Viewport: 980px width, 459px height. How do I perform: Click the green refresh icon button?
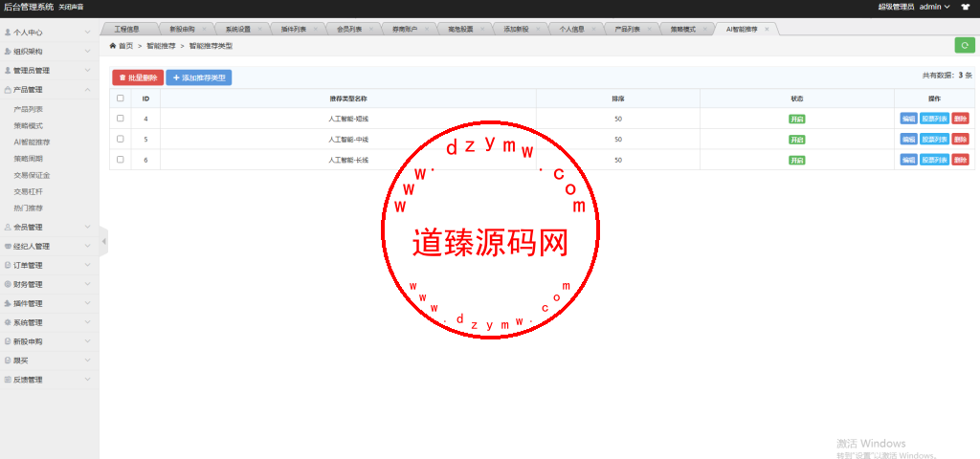coord(965,45)
